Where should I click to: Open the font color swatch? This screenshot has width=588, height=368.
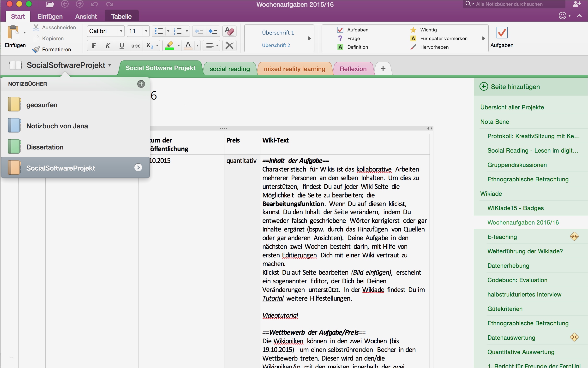[189, 46]
